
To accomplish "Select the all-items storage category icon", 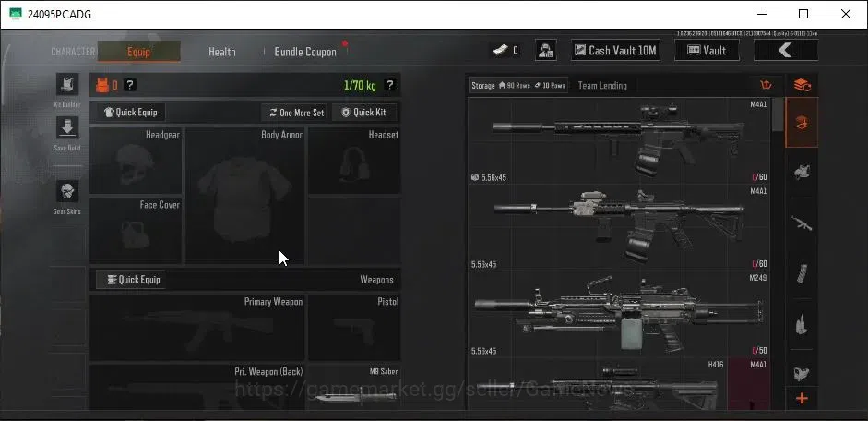I will pyautogui.click(x=803, y=123).
